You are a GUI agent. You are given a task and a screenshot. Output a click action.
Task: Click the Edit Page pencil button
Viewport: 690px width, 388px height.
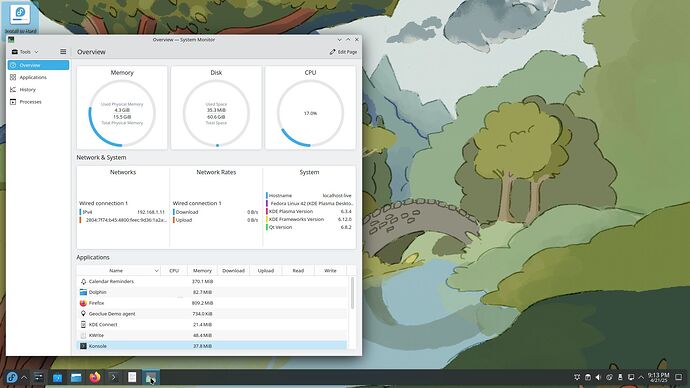[x=343, y=52]
